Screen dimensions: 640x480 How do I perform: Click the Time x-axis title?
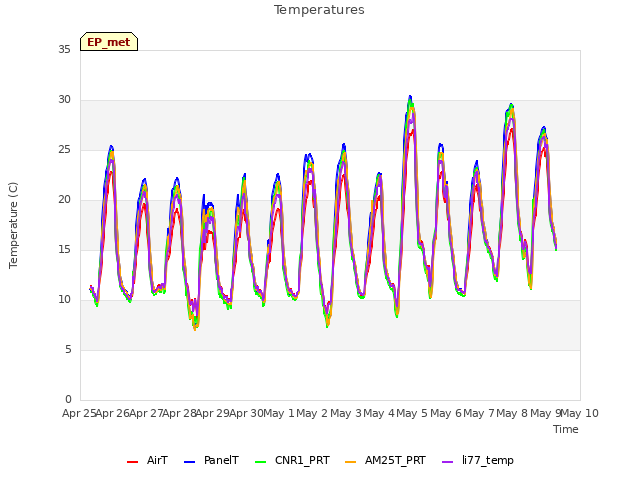566,429
